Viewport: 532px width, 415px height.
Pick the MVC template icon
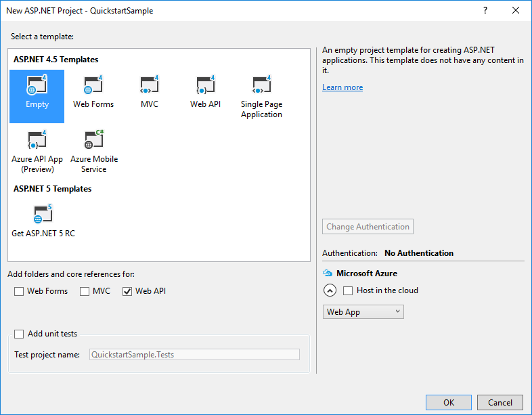point(150,85)
